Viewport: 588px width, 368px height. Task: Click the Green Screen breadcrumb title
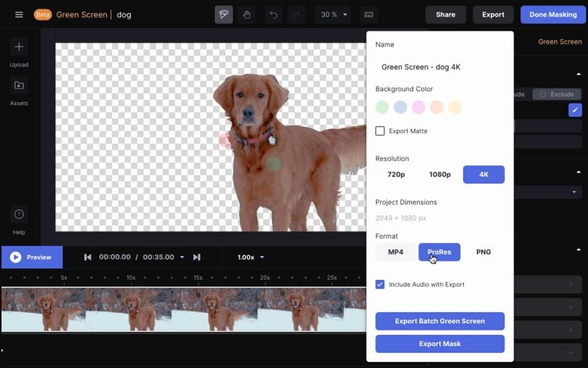82,15
